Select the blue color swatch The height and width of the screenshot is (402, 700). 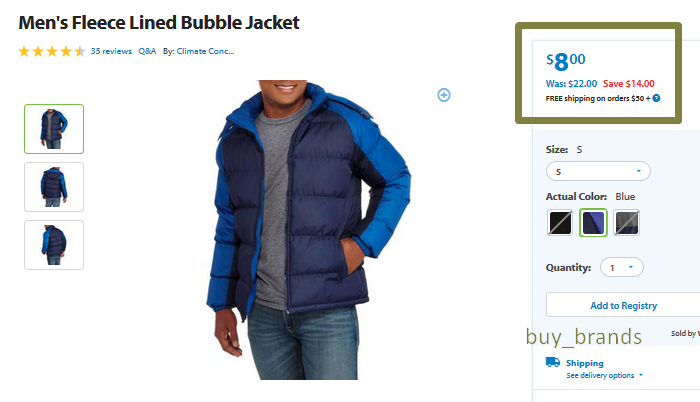(x=593, y=222)
